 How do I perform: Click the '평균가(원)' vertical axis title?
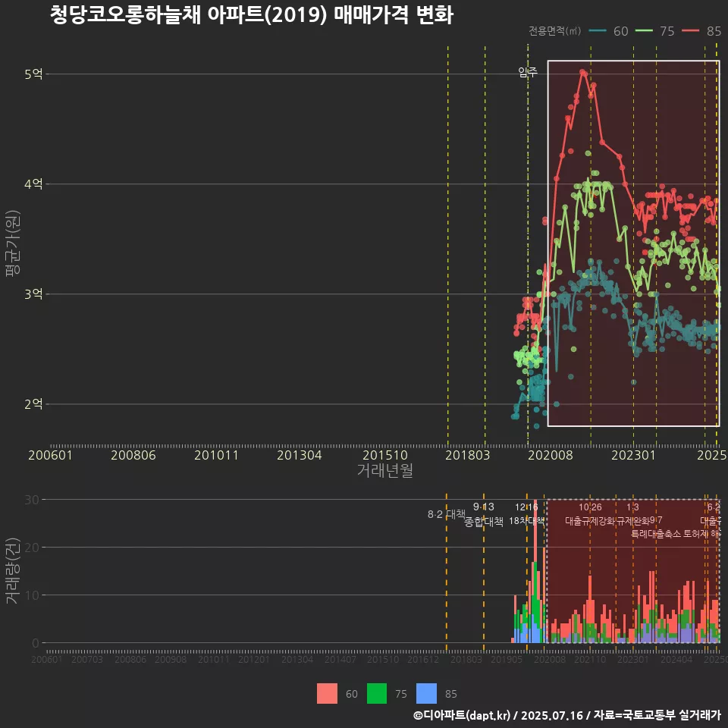(13, 243)
